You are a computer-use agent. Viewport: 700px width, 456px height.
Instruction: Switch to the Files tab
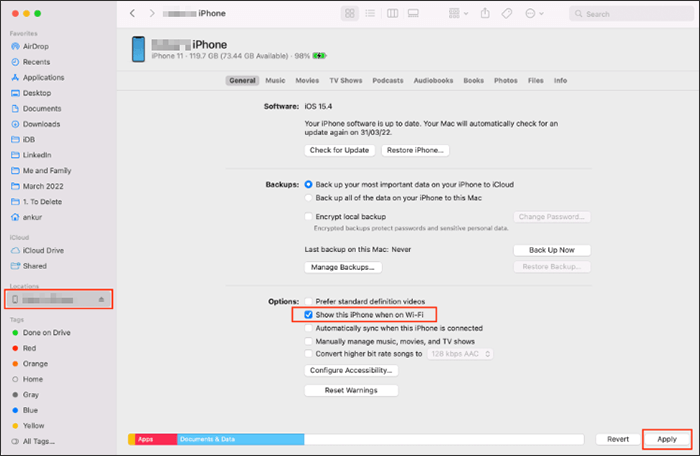click(535, 80)
